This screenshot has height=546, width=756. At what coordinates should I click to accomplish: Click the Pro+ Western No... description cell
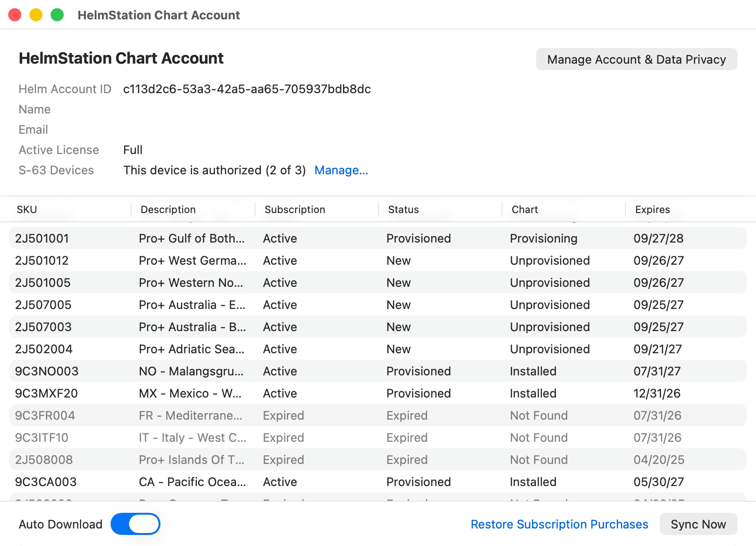191,283
